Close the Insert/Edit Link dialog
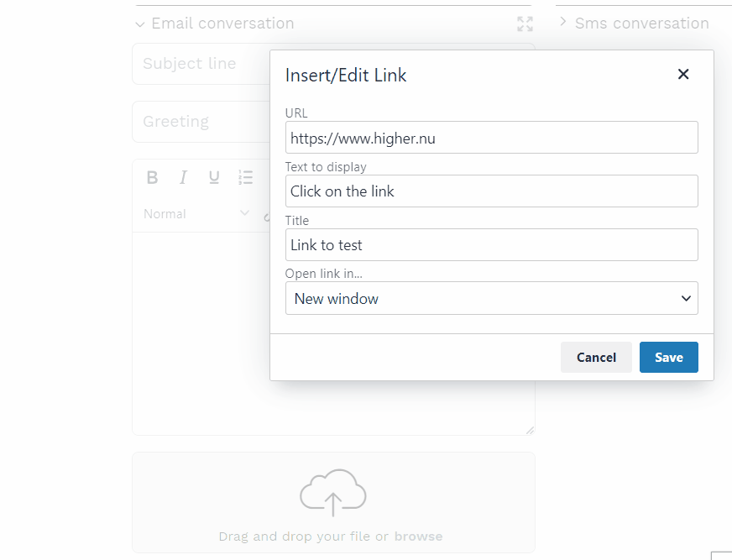This screenshot has height=560, width=732. pos(683,75)
